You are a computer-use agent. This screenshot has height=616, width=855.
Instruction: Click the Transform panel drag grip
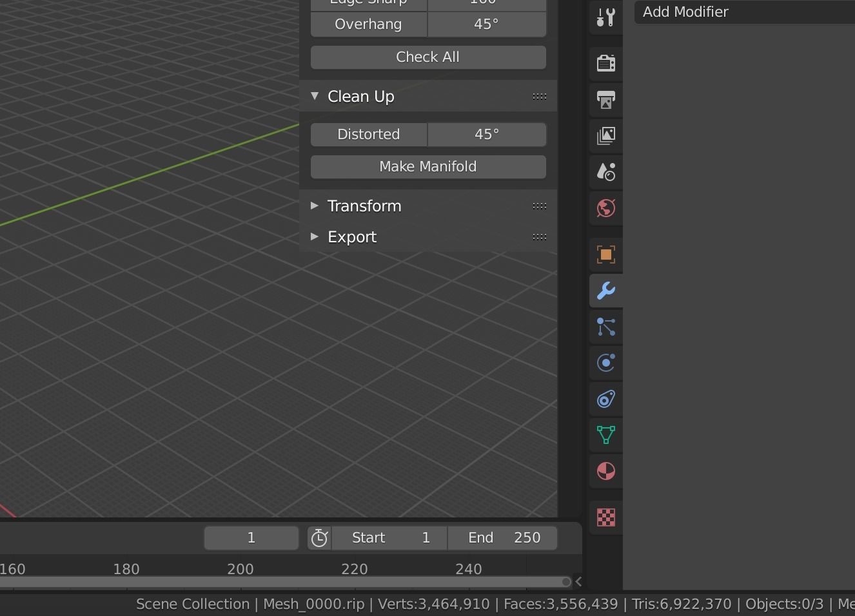point(540,206)
